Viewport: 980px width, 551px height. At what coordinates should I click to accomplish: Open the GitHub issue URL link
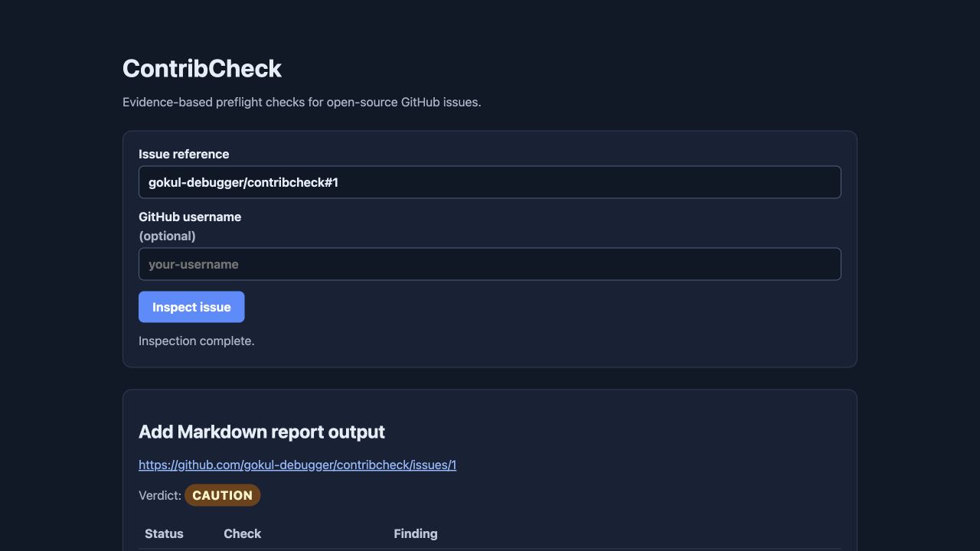[297, 465]
